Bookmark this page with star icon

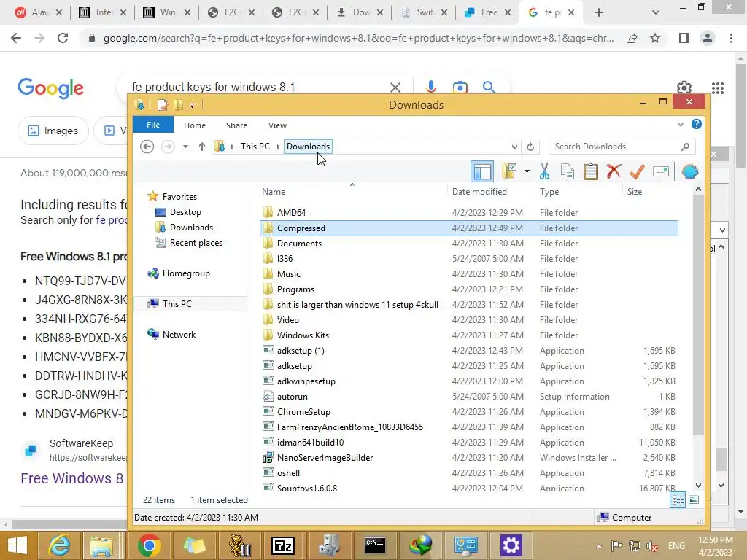point(655,38)
